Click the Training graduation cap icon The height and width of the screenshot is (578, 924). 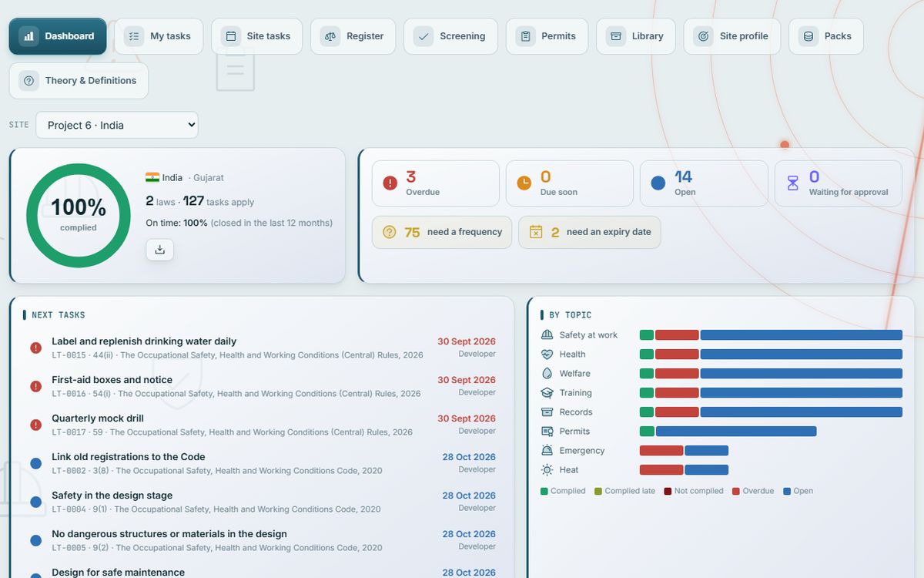[547, 393]
